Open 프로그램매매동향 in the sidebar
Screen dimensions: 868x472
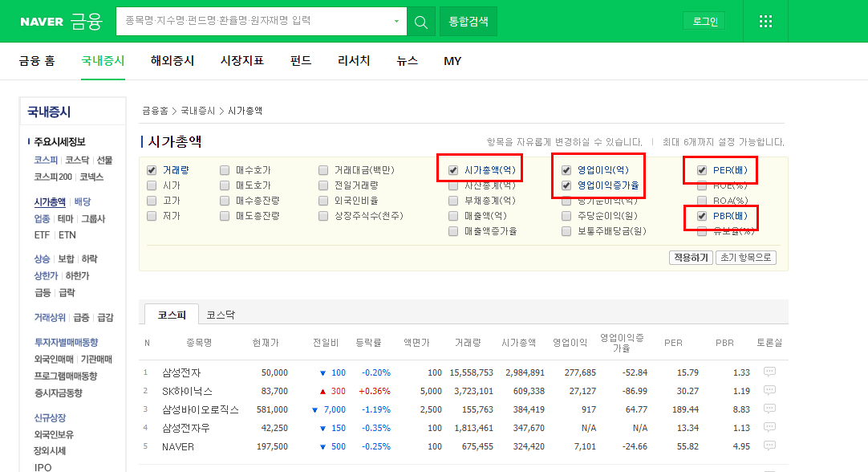[x=66, y=376]
